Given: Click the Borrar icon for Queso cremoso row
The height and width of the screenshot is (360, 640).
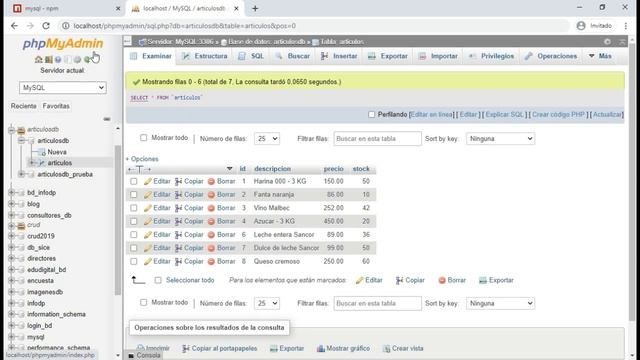Looking at the screenshot, I should point(211,261).
